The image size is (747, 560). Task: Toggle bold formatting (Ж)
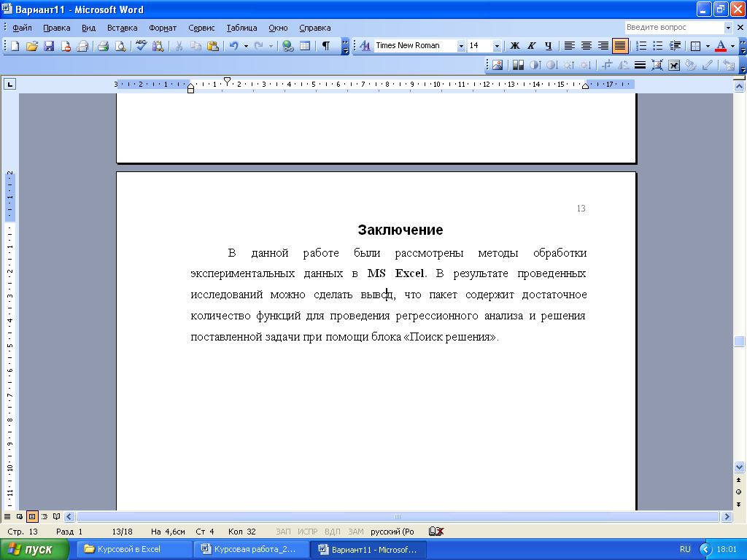click(515, 46)
